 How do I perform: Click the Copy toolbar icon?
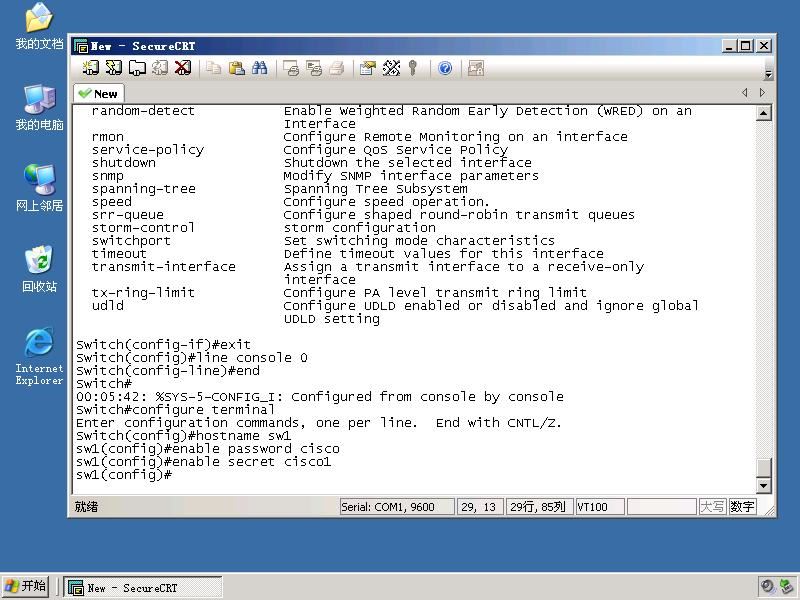click(x=213, y=68)
